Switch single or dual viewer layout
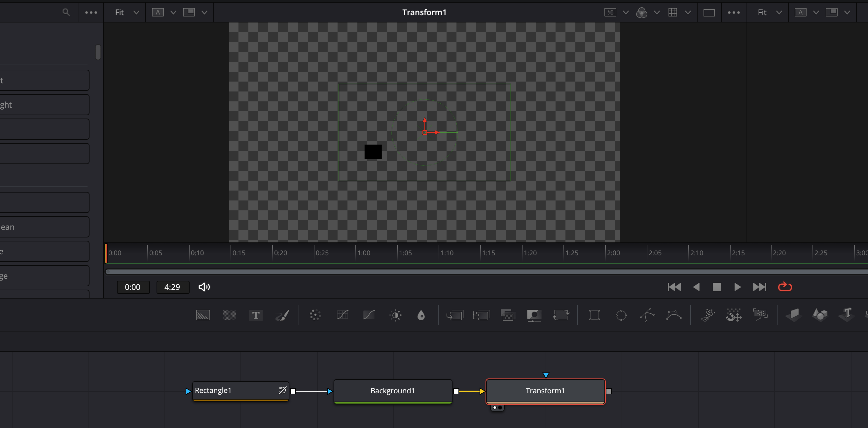 [x=709, y=13]
